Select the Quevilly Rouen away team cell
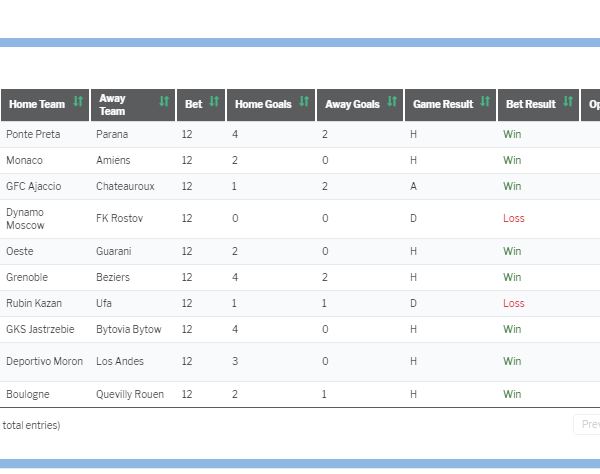600x474 pixels. (x=130, y=394)
